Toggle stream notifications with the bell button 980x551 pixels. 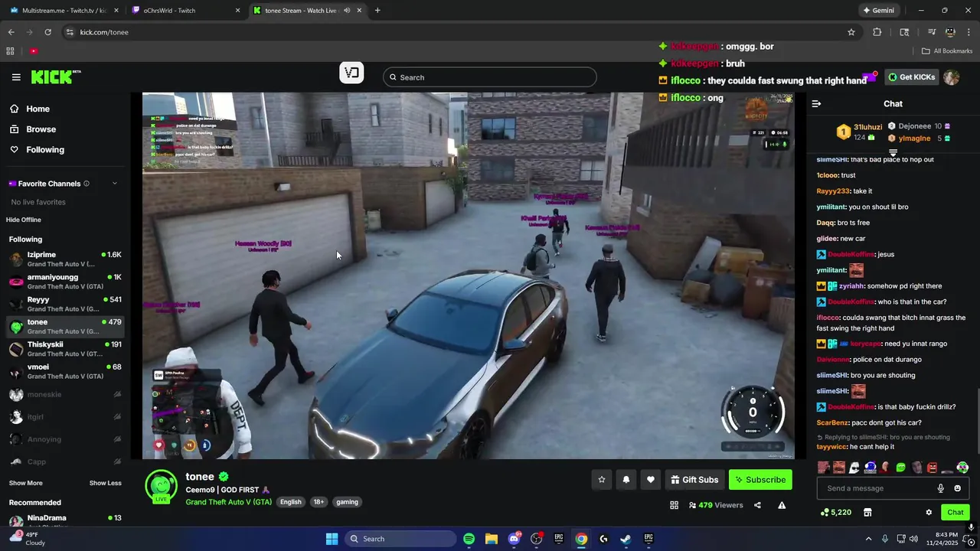coord(626,480)
